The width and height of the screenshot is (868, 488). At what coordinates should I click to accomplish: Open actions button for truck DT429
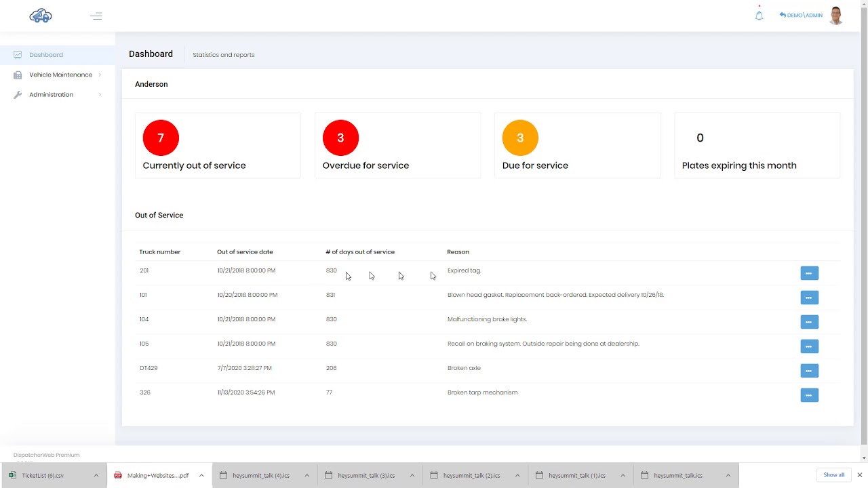tap(809, 371)
